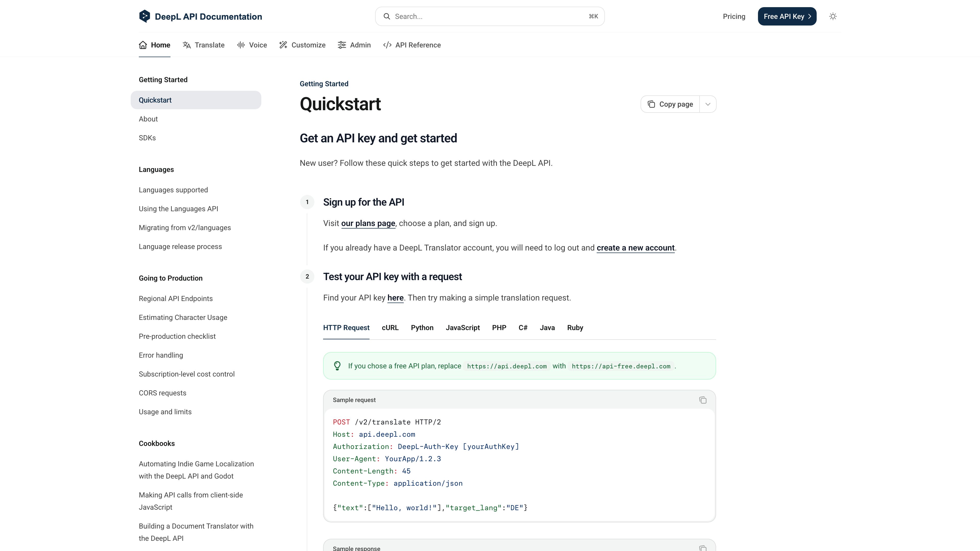Switch to the Java code tab

547,328
